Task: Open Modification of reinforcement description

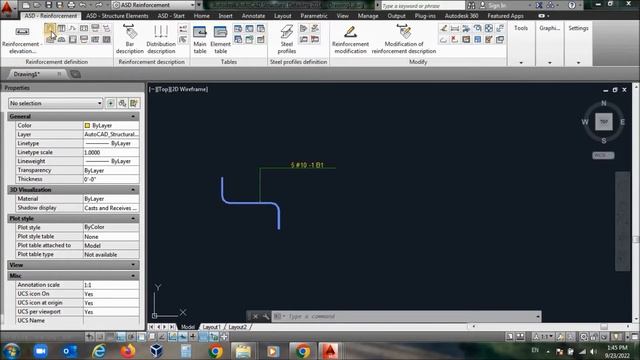Action: 404,39
